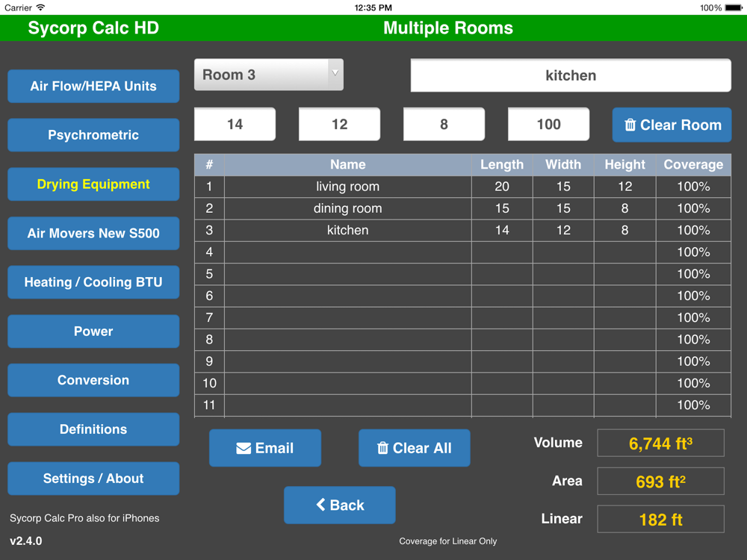Click 'Sycorp Calc Pro also for iPhones' text
747x560 pixels.
pyautogui.click(x=84, y=519)
